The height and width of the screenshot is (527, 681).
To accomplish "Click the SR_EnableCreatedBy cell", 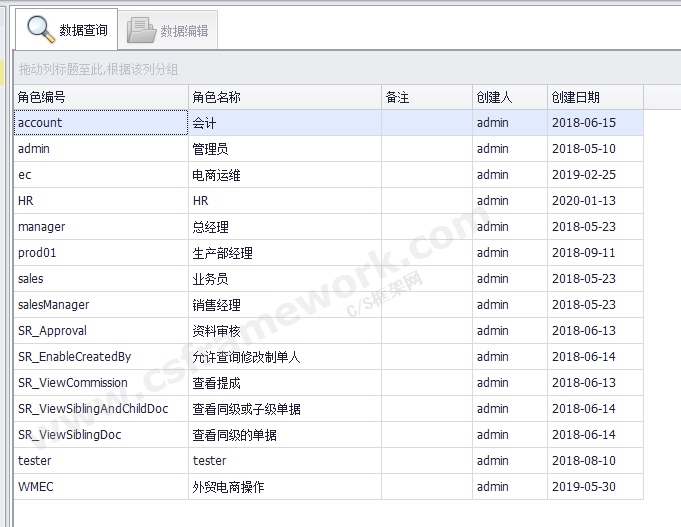I will point(101,357).
